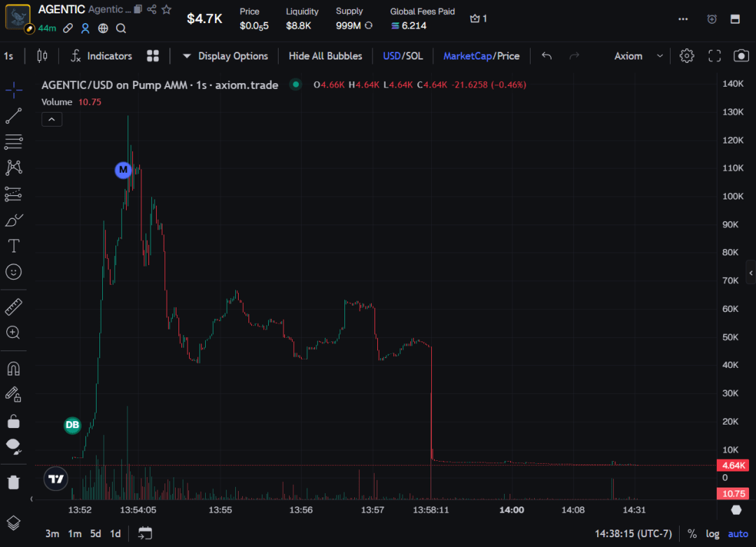This screenshot has width=756, height=547.
Task: Click the DB trade bubble marker
Action: click(72, 425)
